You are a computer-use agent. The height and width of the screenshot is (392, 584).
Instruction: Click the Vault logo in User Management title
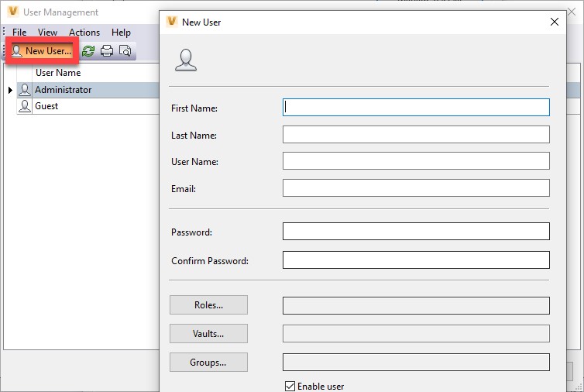click(x=13, y=12)
